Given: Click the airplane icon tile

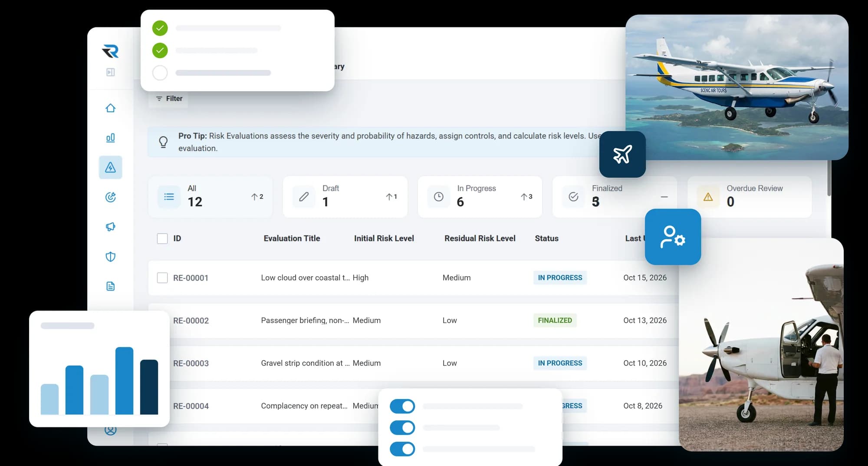Looking at the screenshot, I should tap(622, 154).
